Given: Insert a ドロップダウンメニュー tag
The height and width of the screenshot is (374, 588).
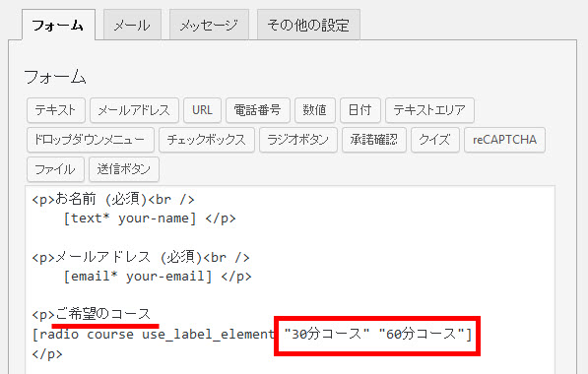Looking at the screenshot, I should (91, 140).
